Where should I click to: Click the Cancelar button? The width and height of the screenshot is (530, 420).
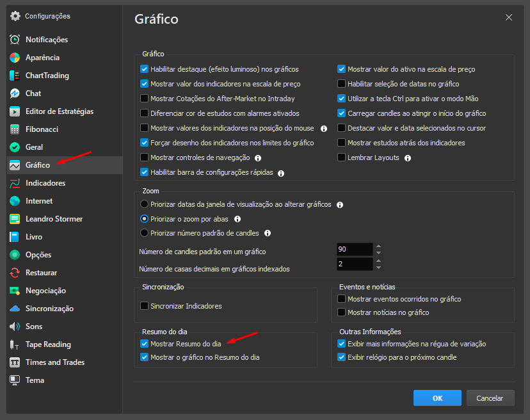(490, 398)
